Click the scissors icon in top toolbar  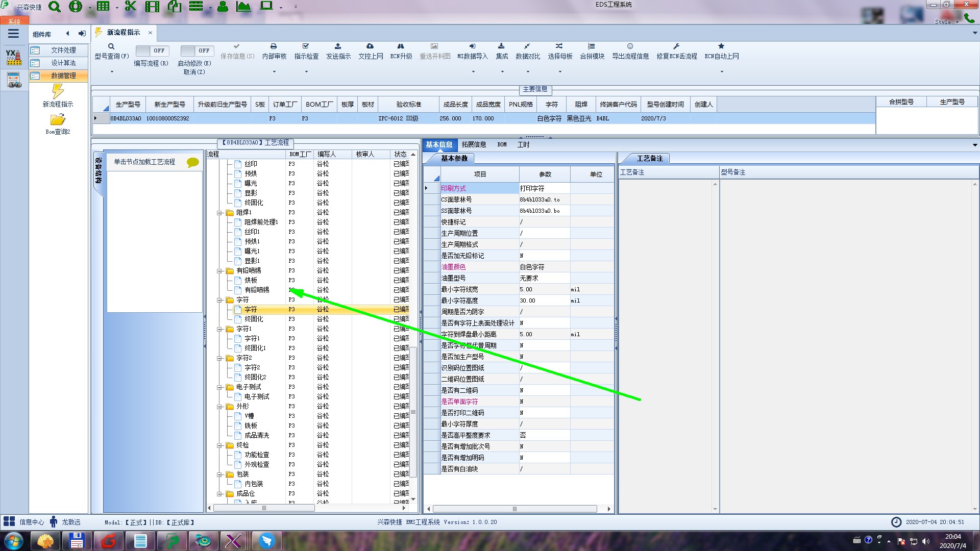130,7
